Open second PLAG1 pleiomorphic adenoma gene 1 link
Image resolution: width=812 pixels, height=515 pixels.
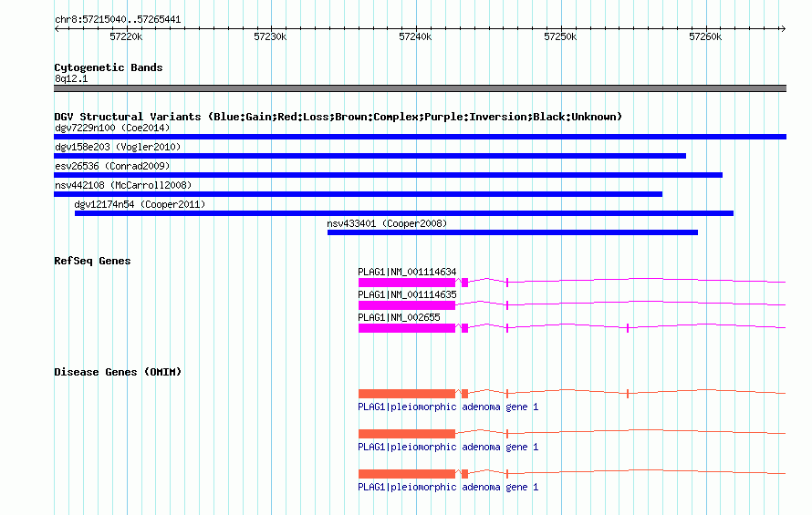click(448, 447)
